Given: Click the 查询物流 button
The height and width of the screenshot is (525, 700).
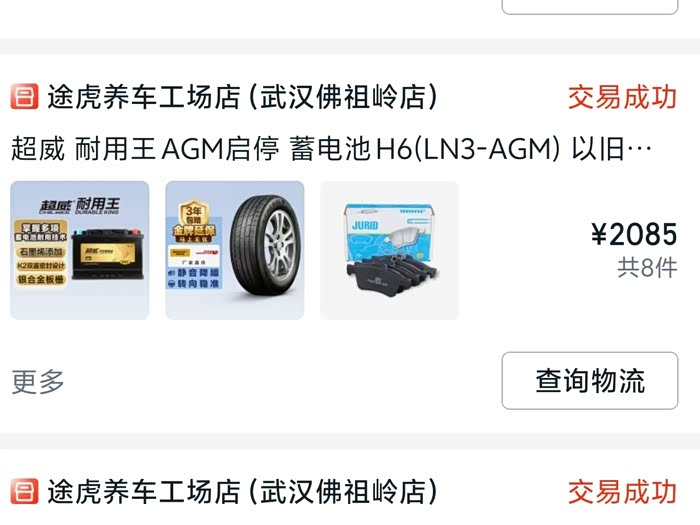Looking at the screenshot, I should click(x=590, y=380).
